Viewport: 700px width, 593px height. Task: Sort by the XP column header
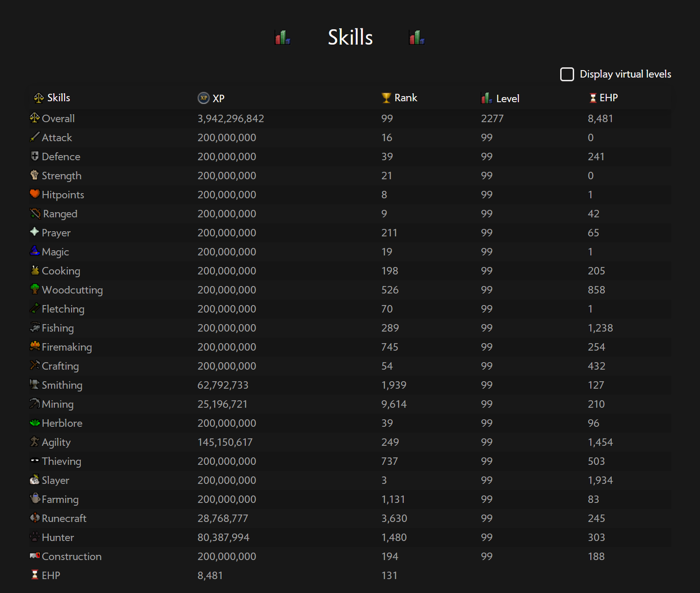click(x=218, y=98)
